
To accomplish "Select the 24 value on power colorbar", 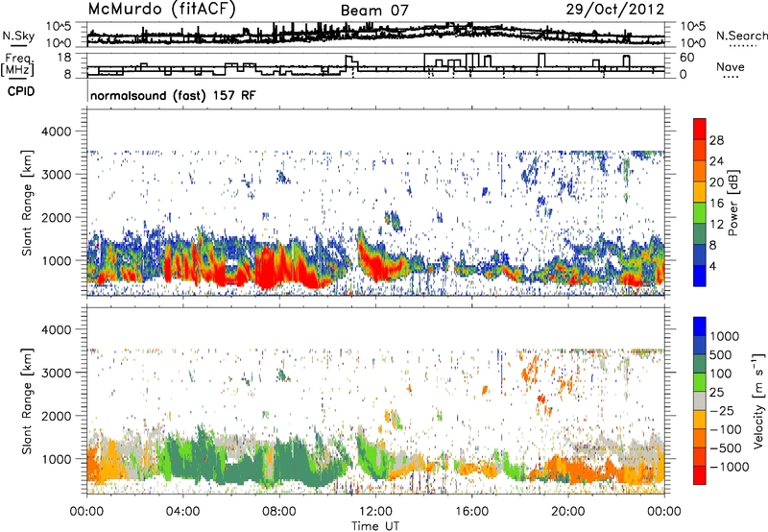I will click(x=716, y=161).
